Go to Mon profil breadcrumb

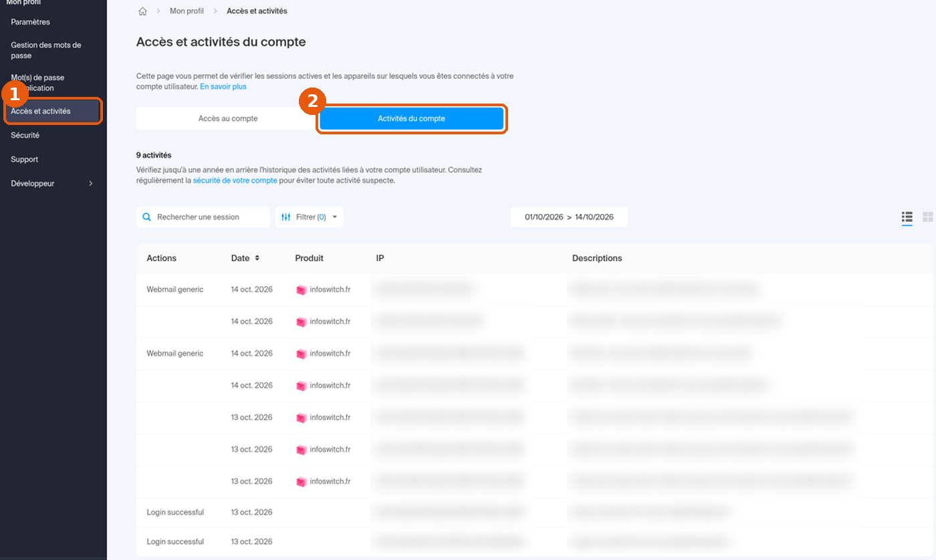coord(187,11)
